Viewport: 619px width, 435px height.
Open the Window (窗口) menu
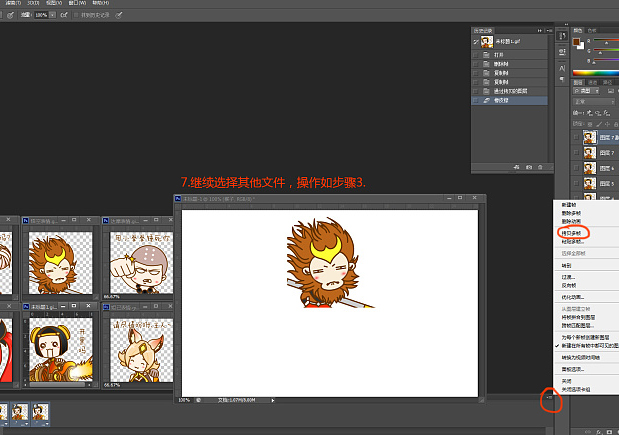[x=77, y=3]
